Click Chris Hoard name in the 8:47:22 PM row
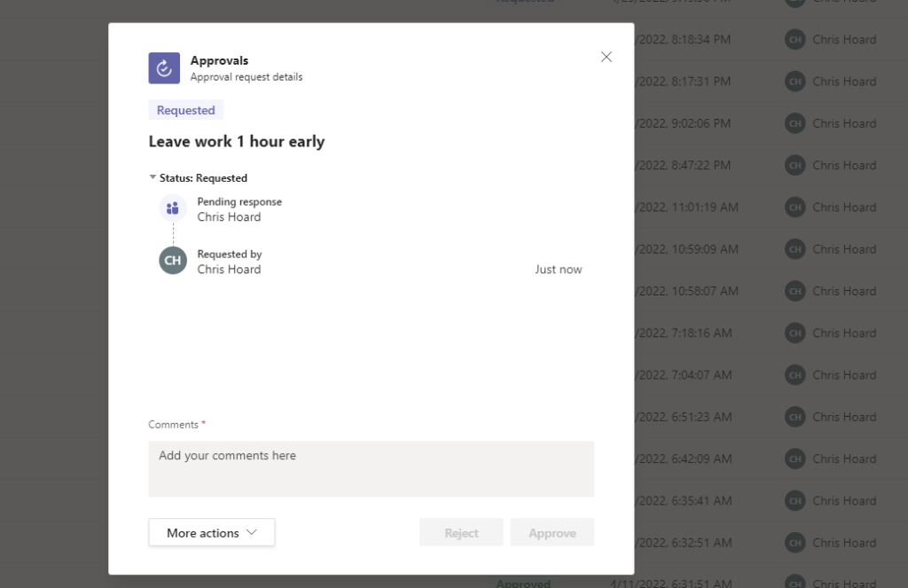The height and width of the screenshot is (588, 908). pos(844,165)
